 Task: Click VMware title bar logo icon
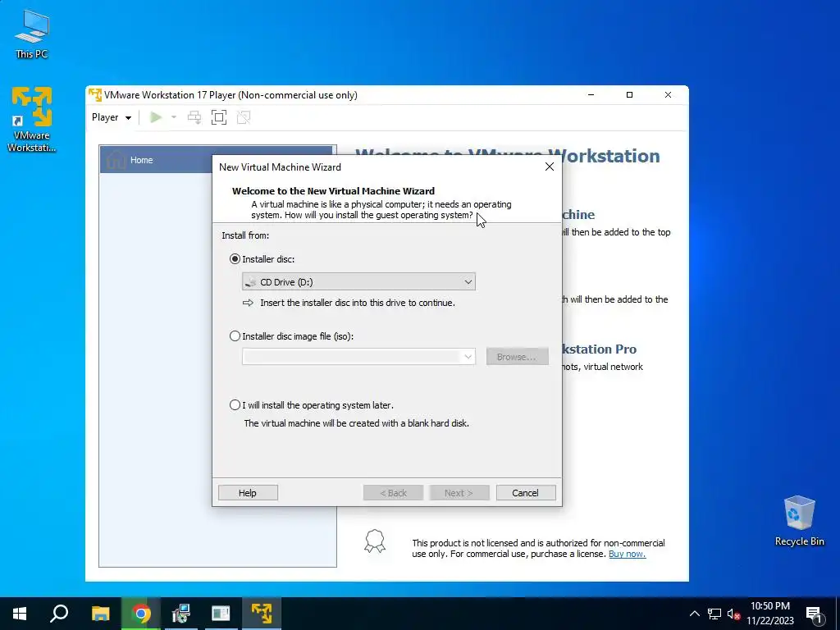(x=95, y=95)
